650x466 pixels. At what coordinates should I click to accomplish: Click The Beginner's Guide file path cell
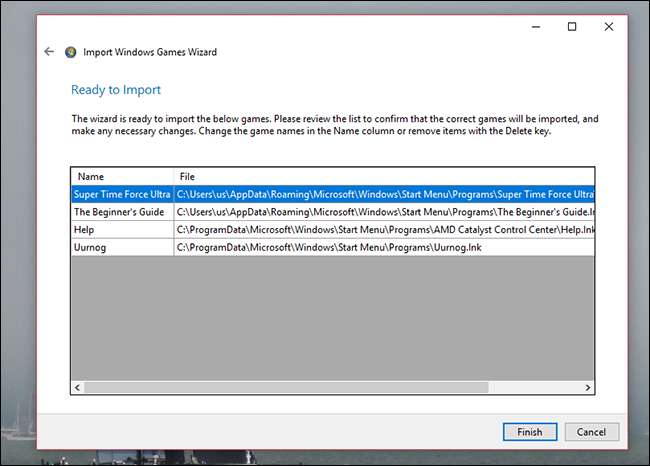384,212
